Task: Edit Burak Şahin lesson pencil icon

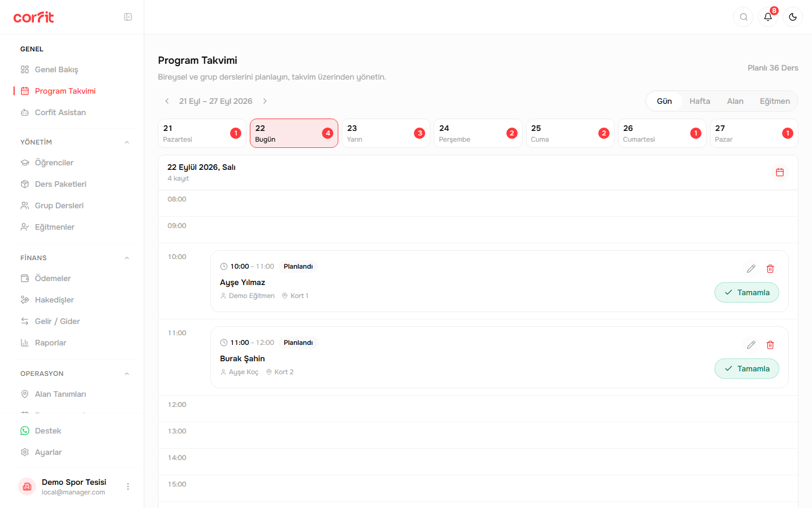Action: click(751, 345)
